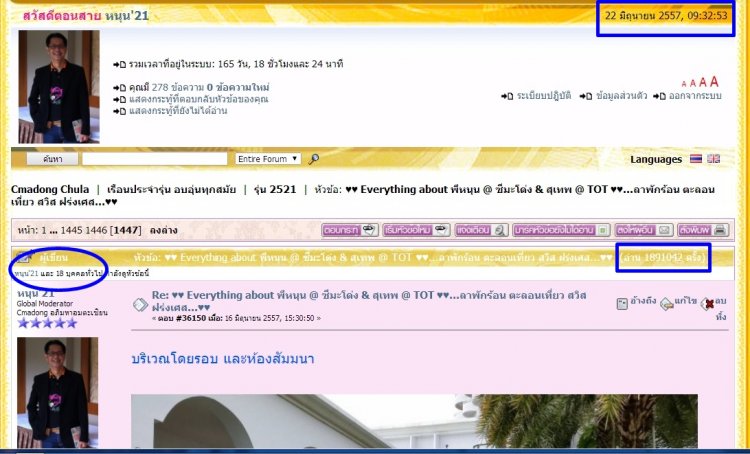Click the อ้างถึง quote icon on reply #36150

tap(622, 304)
